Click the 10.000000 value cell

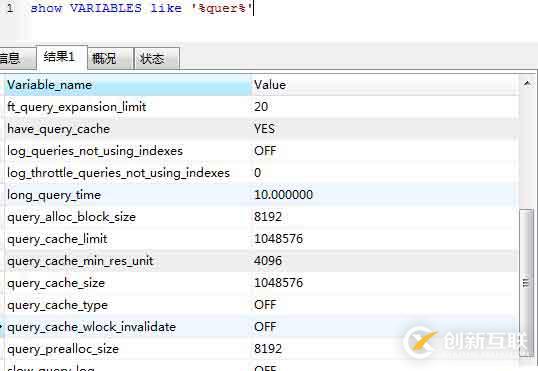coord(385,195)
